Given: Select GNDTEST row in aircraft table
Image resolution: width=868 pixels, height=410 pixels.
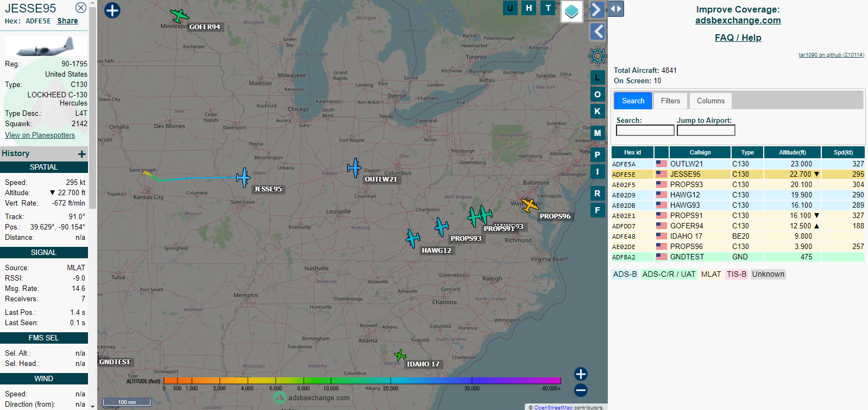Looking at the screenshot, I should 738,257.
